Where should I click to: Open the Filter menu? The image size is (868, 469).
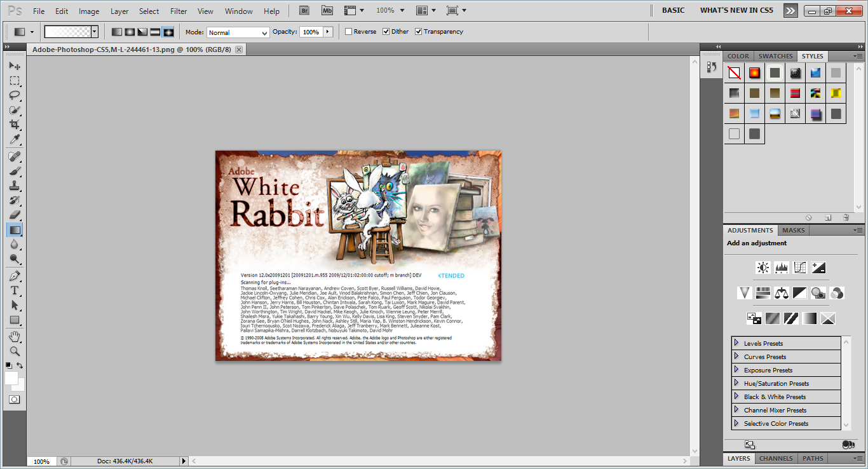pyautogui.click(x=179, y=11)
